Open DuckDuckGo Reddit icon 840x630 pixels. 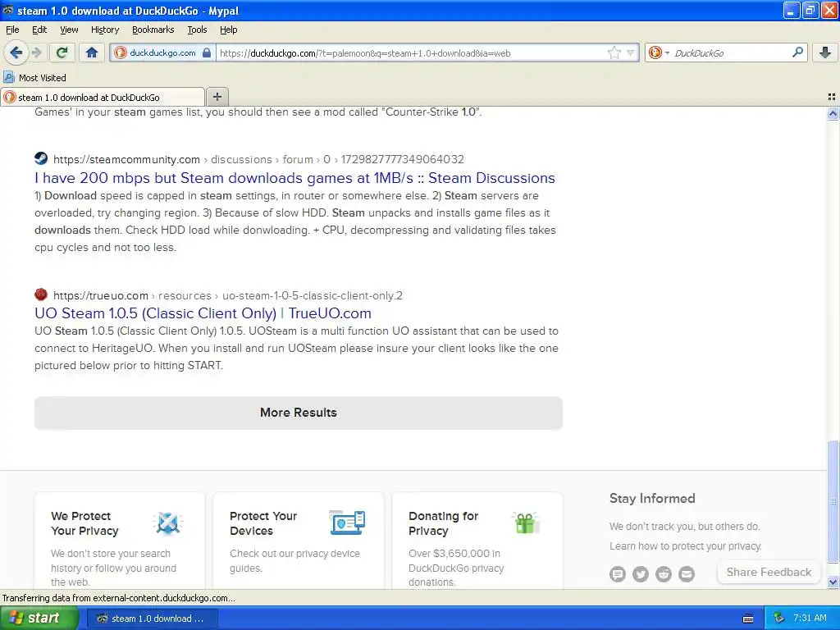pyautogui.click(x=663, y=574)
